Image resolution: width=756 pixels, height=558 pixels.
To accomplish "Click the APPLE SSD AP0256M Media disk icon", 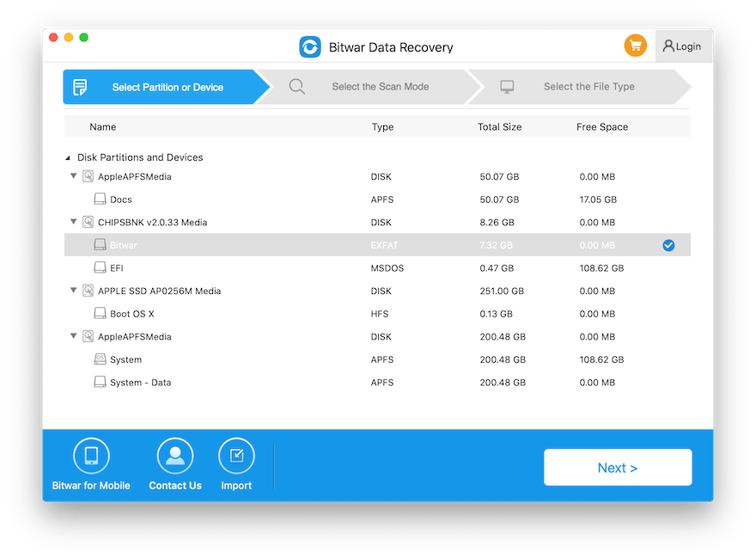I will tap(88, 291).
